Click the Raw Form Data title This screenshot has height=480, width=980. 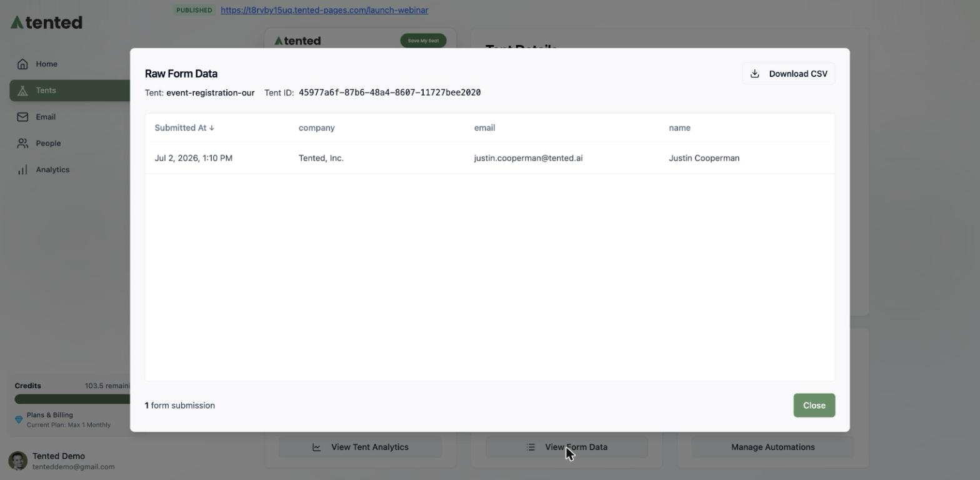(181, 74)
